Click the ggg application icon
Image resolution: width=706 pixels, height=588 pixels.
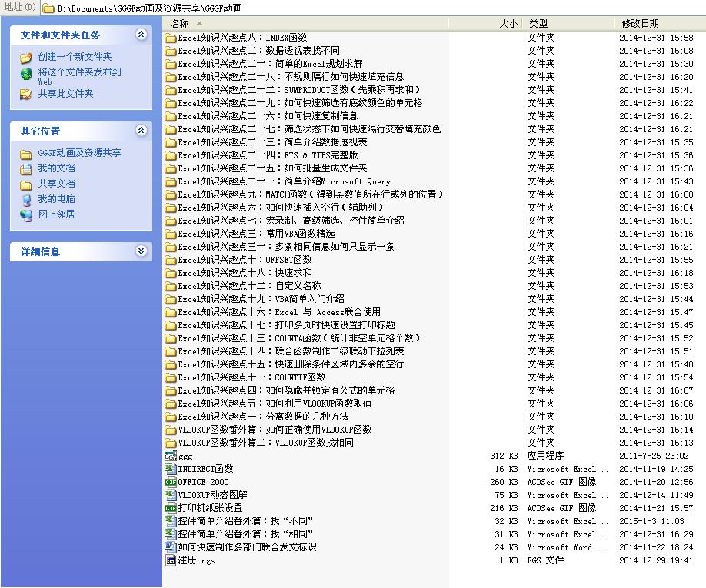pos(171,456)
